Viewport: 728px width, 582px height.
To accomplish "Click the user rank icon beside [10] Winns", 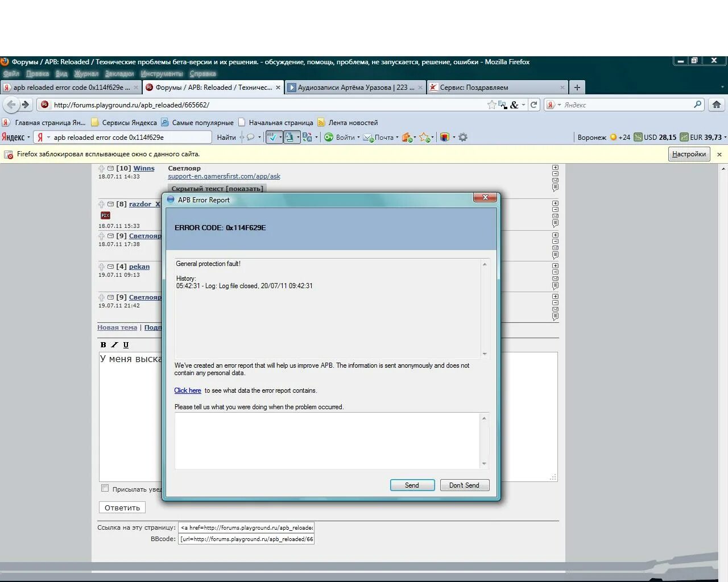I will click(x=101, y=168).
